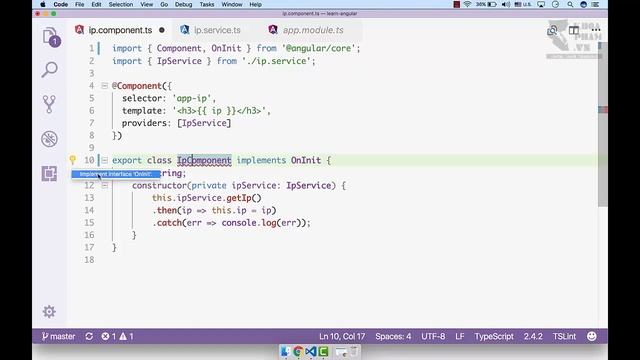Click the AirPlay display icon in the menu bar
The width and height of the screenshot is (640, 360).
pos(541,4)
